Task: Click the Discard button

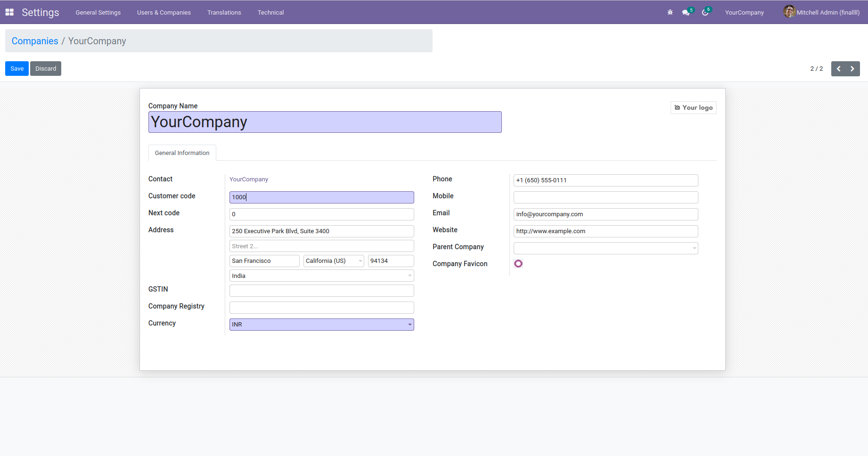Action: (x=46, y=69)
